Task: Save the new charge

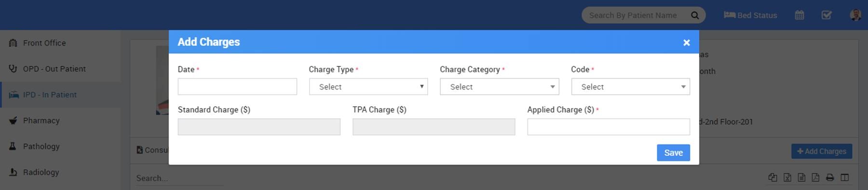Action: 673,152
